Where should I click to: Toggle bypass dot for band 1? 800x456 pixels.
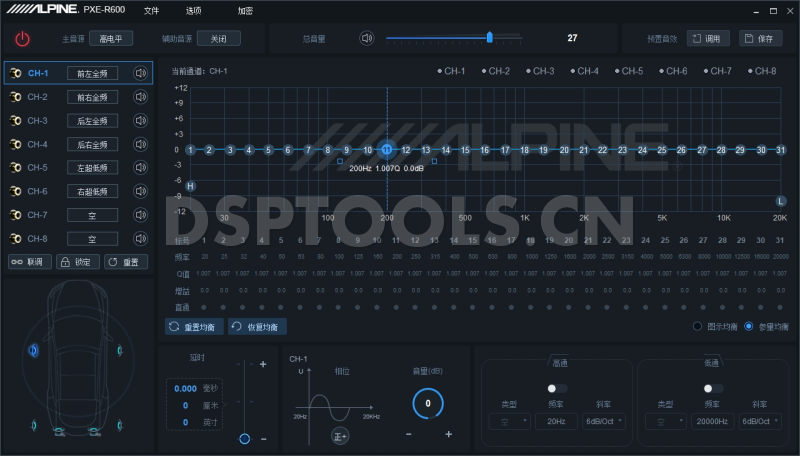pyautogui.click(x=204, y=308)
